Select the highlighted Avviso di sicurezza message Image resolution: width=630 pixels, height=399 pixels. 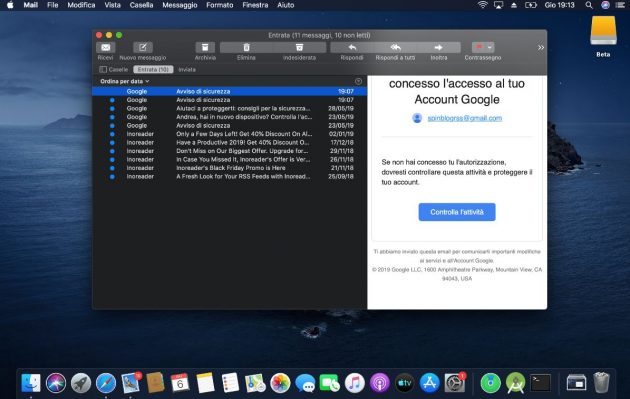229,91
